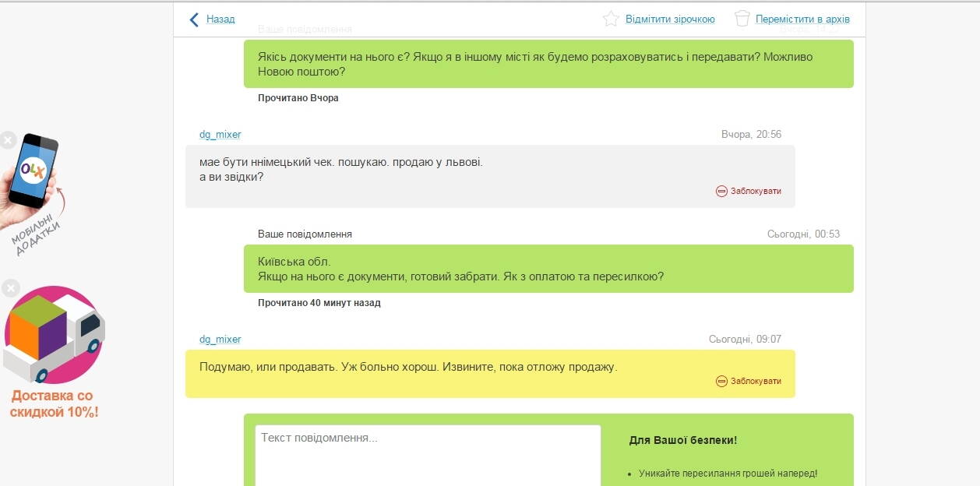
Task: Go back via the Назад link
Action: tap(220, 19)
